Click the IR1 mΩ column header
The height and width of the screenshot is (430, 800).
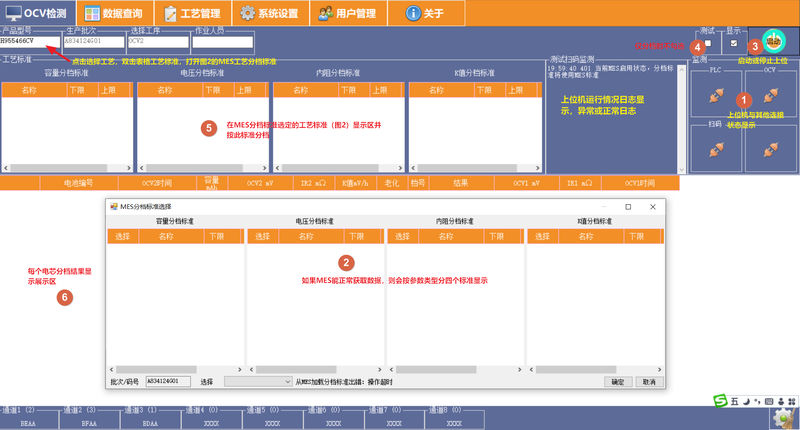coord(580,183)
